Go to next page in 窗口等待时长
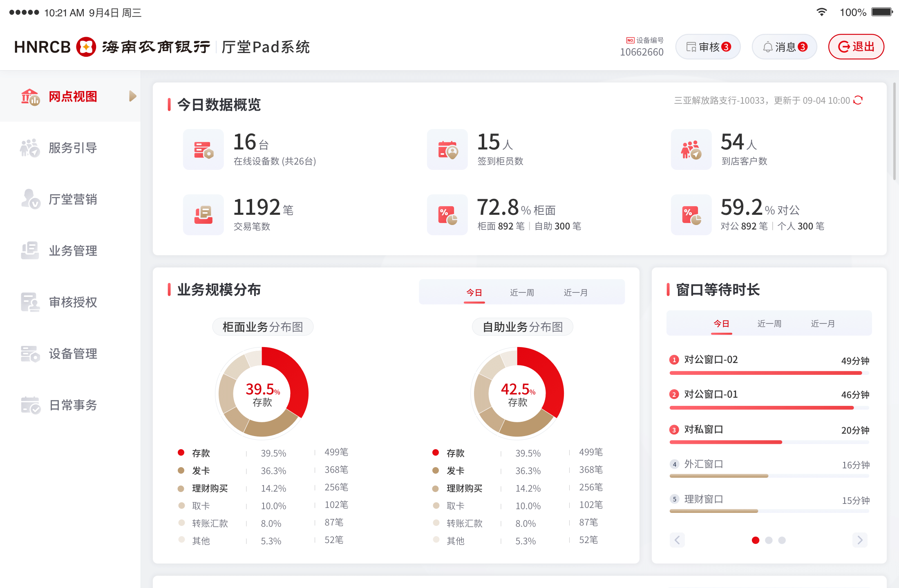The height and width of the screenshot is (588, 899). pyautogui.click(x=860, y=540)
